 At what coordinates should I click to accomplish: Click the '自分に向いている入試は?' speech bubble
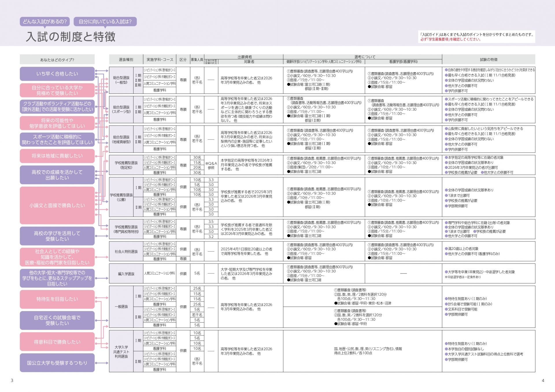[x=105, y=22]
